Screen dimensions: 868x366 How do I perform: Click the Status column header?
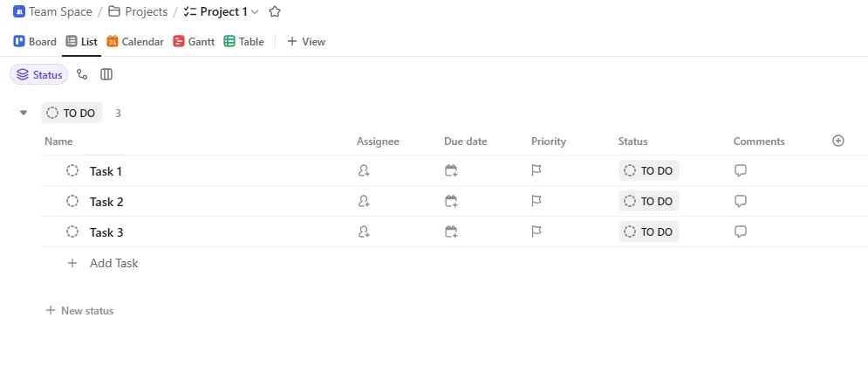(x=632, y=142)
